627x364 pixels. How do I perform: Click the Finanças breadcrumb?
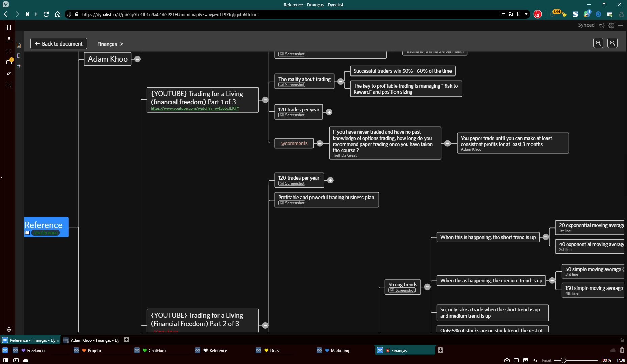[107, 44]
